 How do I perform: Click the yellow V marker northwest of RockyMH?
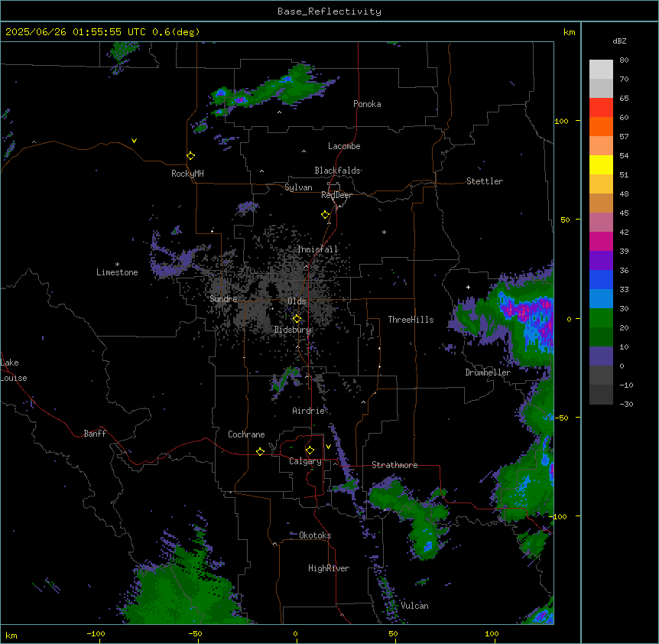point(134,141)
